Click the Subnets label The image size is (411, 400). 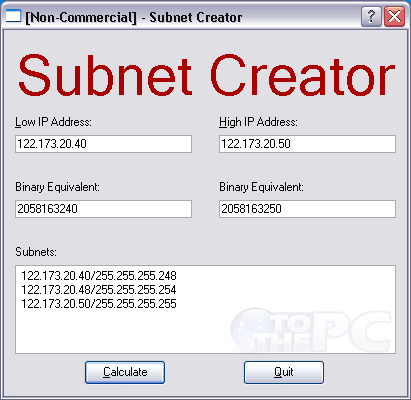tap(36, 252)
